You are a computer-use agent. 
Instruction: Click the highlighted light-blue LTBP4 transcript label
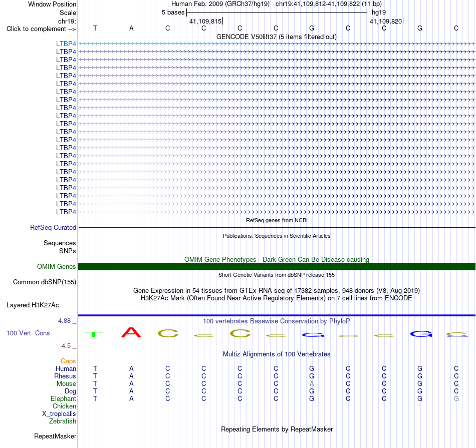tap(66, 44)
